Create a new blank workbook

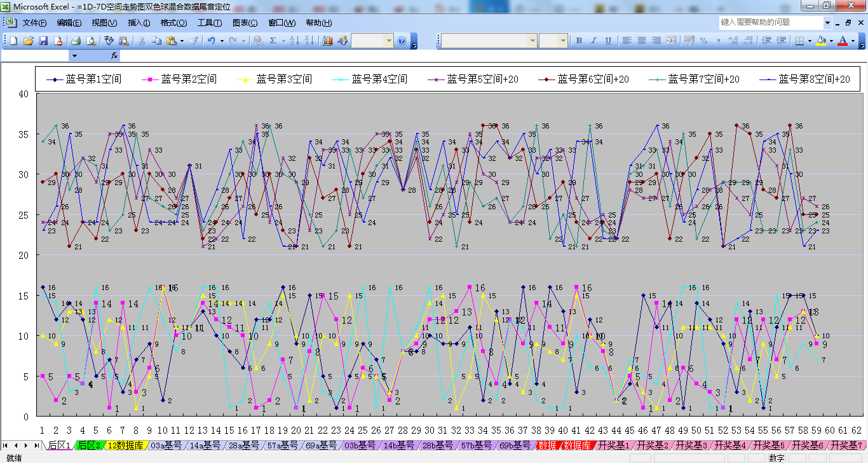(x=13, y=41)
